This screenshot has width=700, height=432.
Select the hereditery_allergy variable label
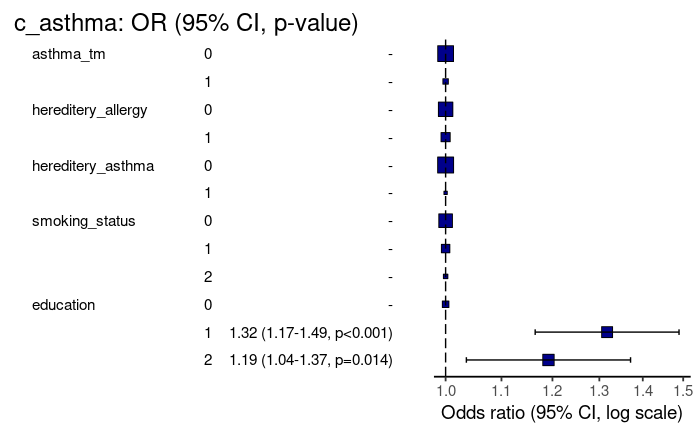(x=90, y=109)
